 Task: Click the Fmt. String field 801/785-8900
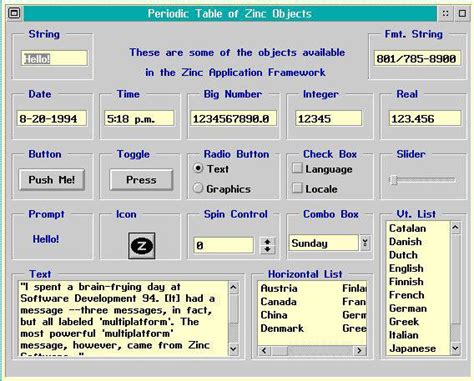[x=417, y=59]
